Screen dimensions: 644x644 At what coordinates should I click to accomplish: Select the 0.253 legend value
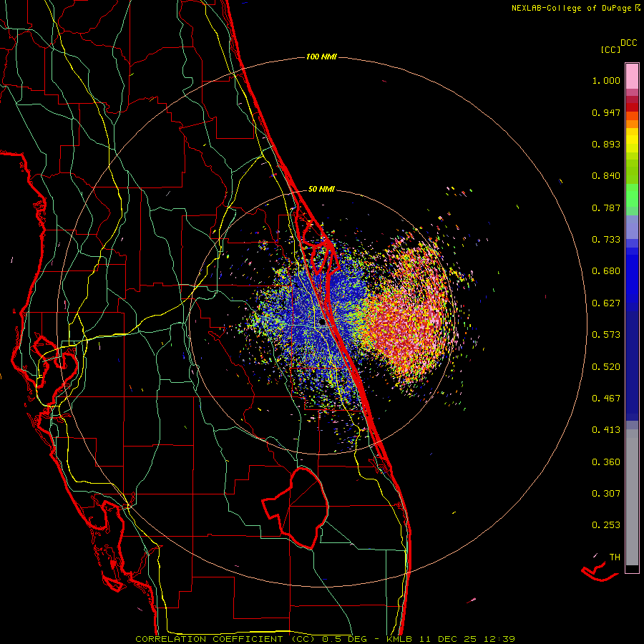coord(606,525)
